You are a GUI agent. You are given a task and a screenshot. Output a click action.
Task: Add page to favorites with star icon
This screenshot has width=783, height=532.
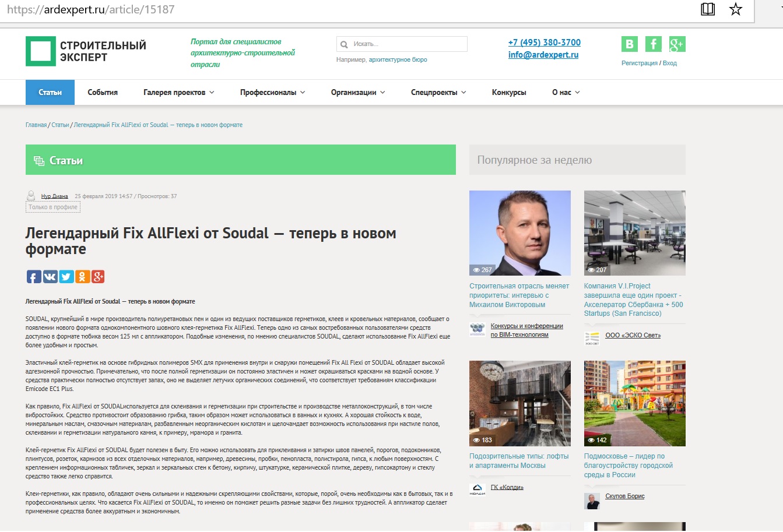736,9
